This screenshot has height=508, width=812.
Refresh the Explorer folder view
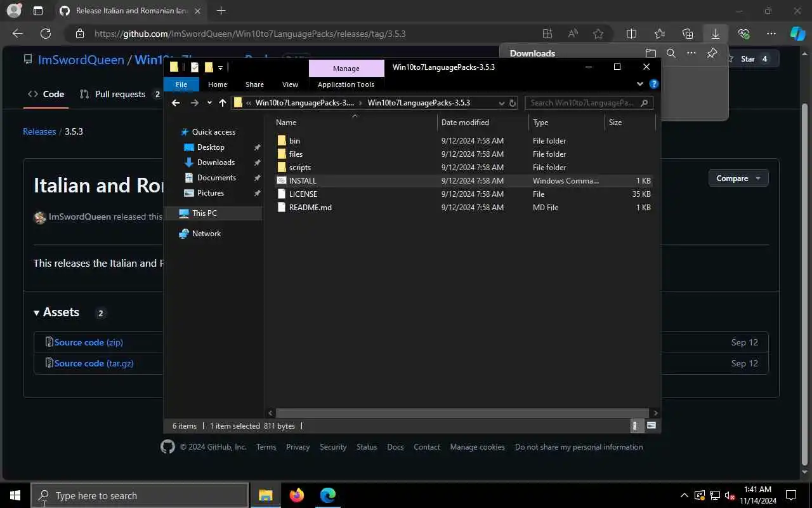coord(513,103)
